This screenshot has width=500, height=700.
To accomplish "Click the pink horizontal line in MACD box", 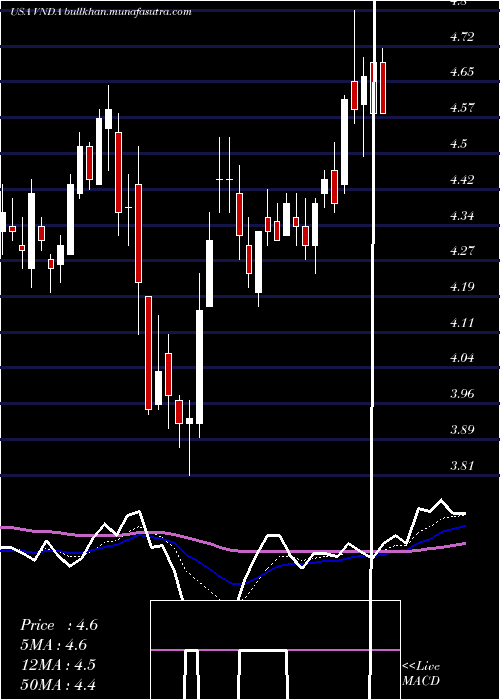I will 275,650.
